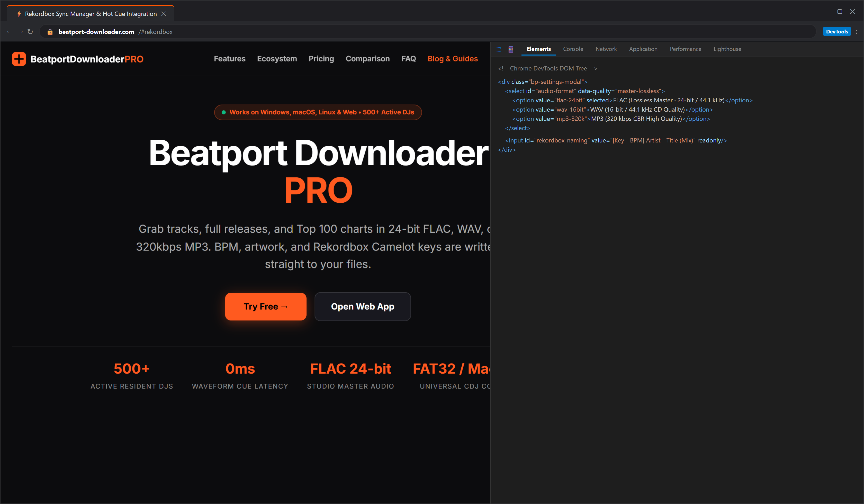This screenshot has width=864, height=504.
Task: Open the Lighthouse tab in DevTools
Action: point(727,49)
